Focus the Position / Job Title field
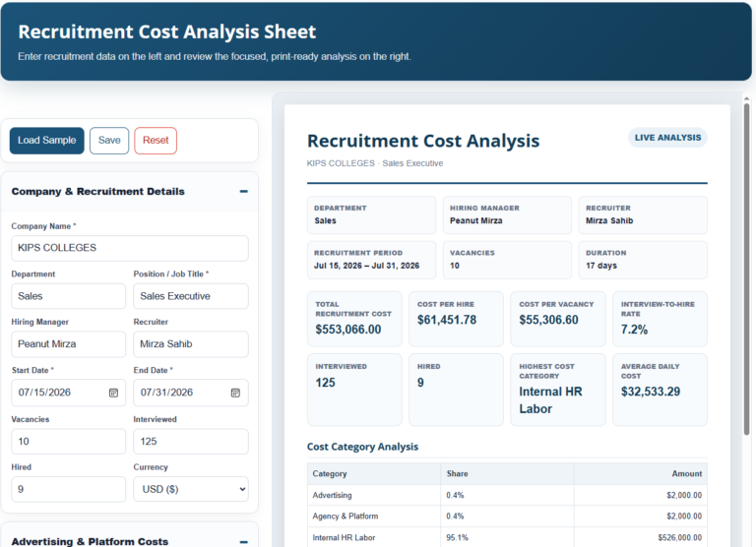The height and width of the screenshot is (547, 756). pos(191,296)
